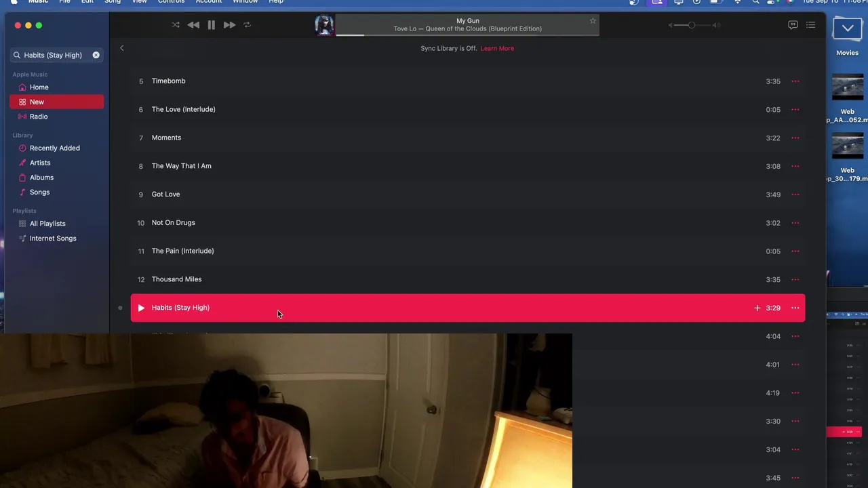Show the Playing Next queue list
868x488 pixels.
(810, 25)
